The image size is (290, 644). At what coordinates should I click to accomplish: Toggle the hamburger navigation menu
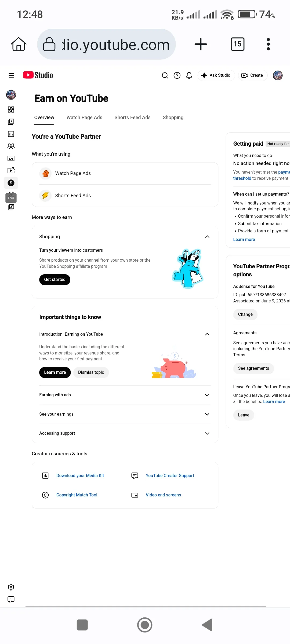click(11, 75)
